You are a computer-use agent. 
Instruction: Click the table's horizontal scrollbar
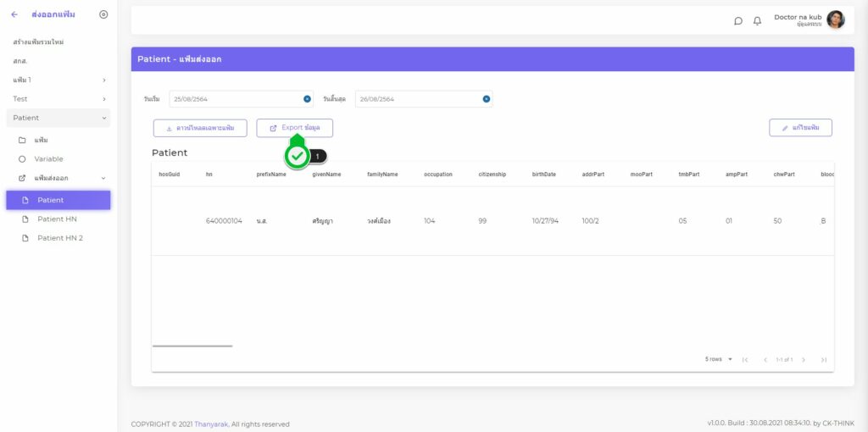coord(192,346)
